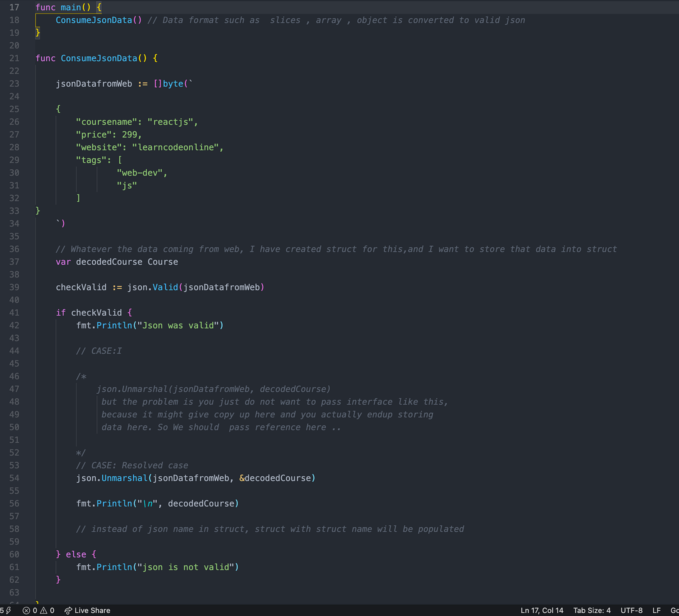Collapse the main function at line 17

27,7
